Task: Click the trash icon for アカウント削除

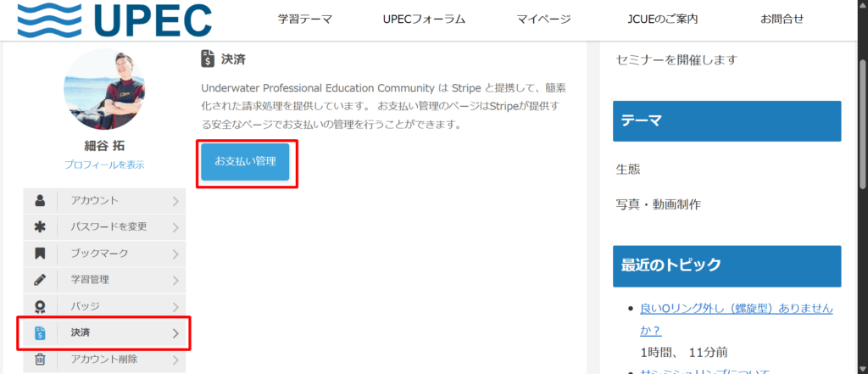Action: 40,360
